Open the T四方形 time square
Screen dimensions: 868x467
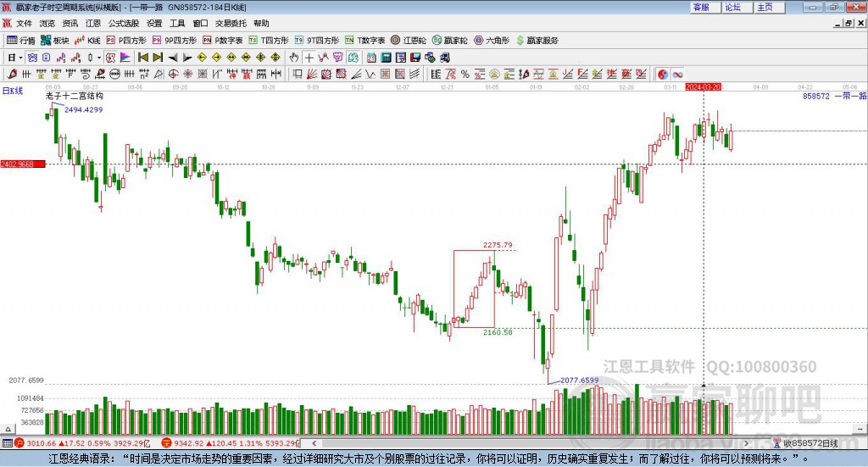coord(269,41)
